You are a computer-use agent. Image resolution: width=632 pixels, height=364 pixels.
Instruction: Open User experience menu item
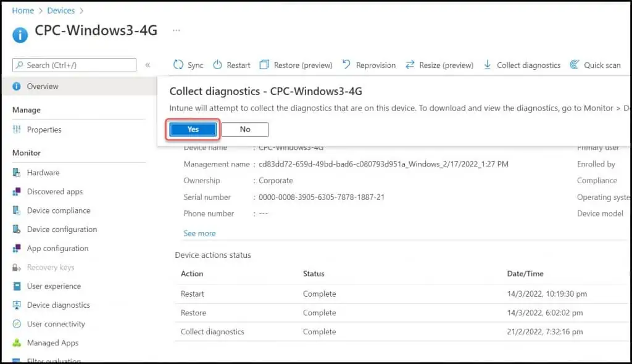(54, 286)
